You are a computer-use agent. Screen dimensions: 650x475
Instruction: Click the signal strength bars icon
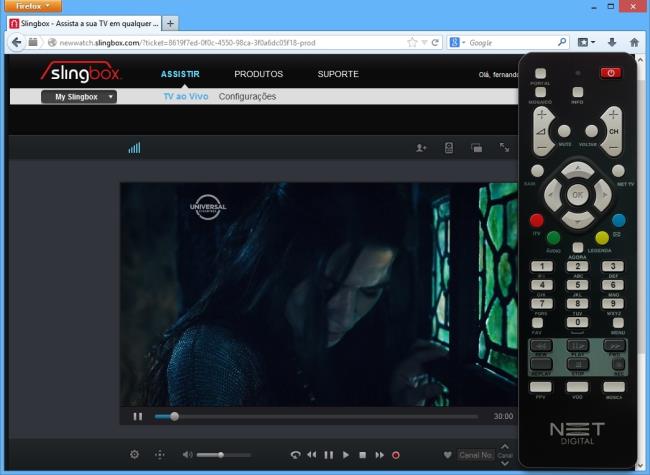(134, 148)
